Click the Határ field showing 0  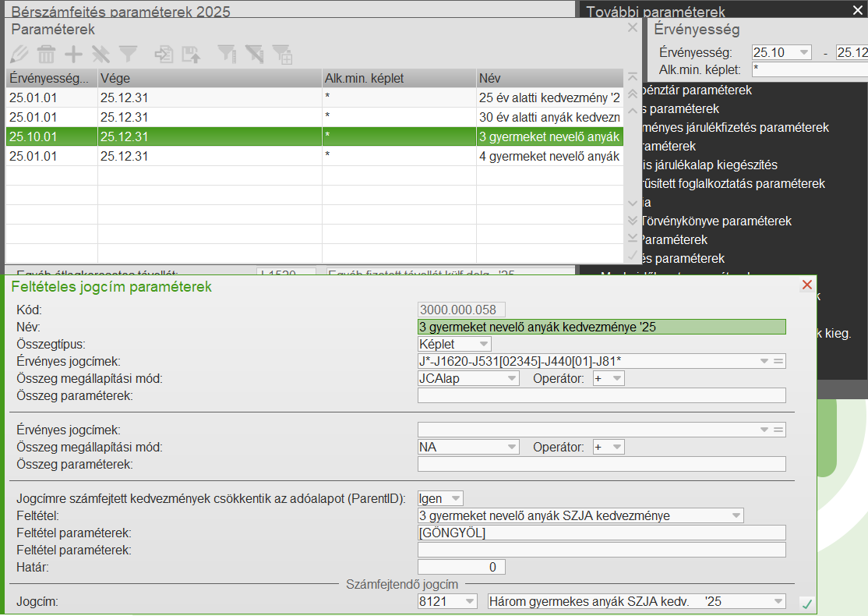pyautogui.click(x=461, y=567)
